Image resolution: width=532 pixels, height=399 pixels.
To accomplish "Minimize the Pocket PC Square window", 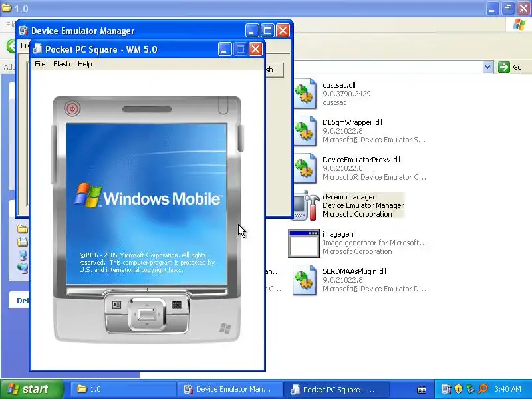I will click(x=224, y=49).
